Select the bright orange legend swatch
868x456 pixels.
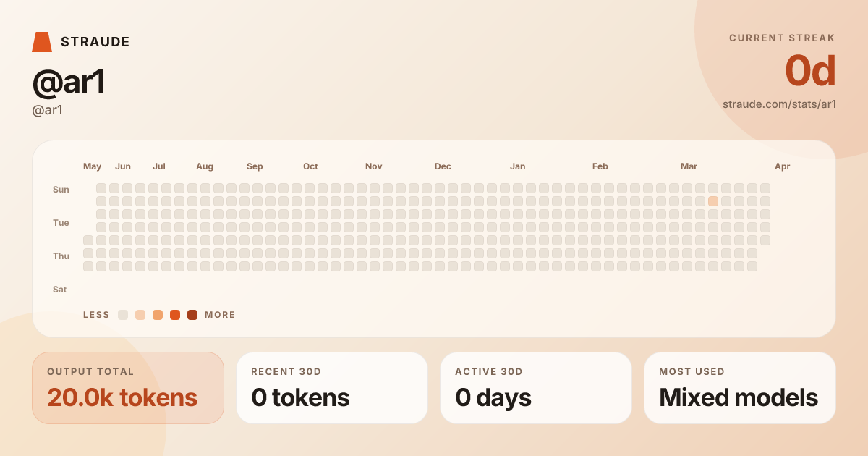pos(175,315)
